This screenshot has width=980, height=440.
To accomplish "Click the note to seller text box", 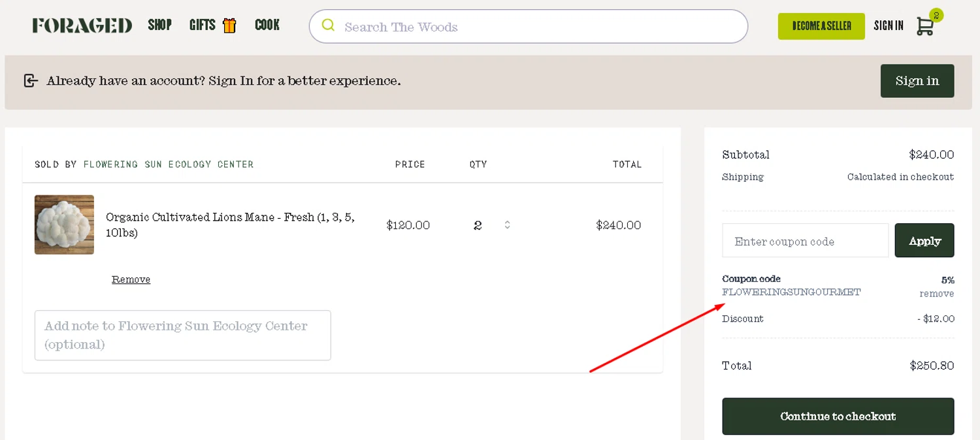I will click(183, 336).
